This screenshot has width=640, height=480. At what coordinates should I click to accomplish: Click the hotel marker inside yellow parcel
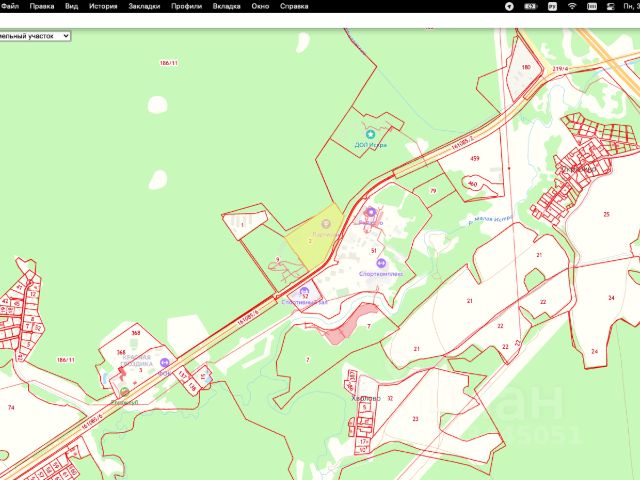click(326, 224)
